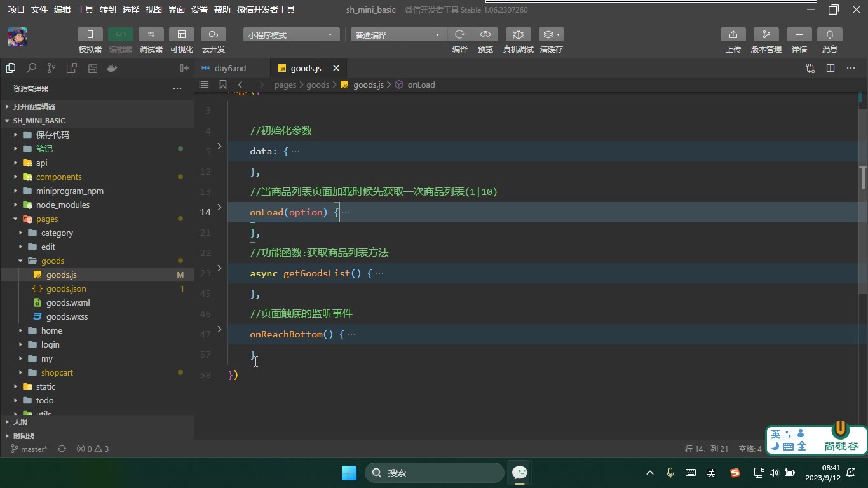Click the split editor icon
Viewport: 868px width, 488px height.
click(x=831, y=68)
